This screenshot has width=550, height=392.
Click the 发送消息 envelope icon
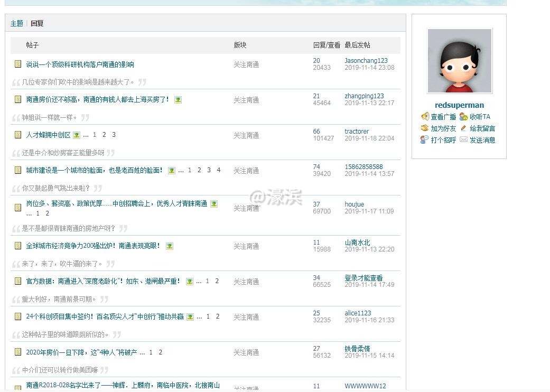click(x=463, y=140)
